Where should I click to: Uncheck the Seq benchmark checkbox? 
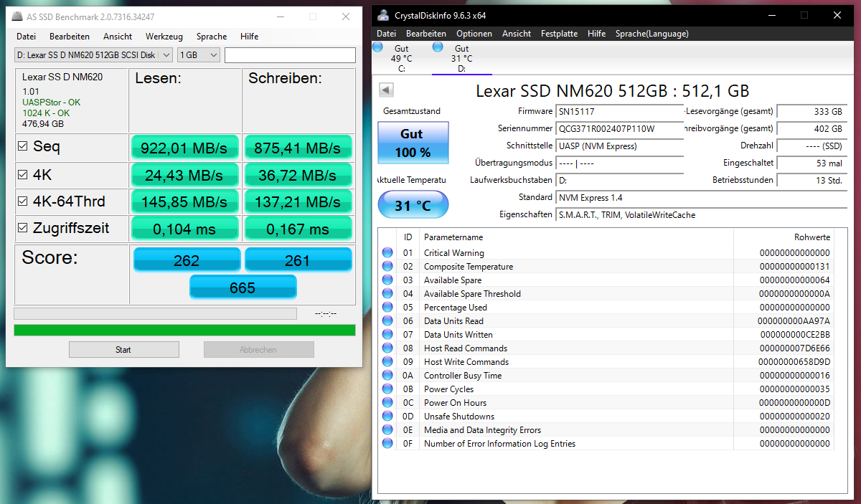coord(22,147)
